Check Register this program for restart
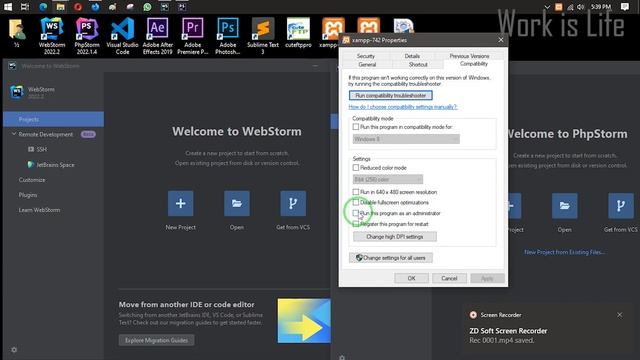The height and width of the screenshot is (360, 640). [x=356, y=224]
